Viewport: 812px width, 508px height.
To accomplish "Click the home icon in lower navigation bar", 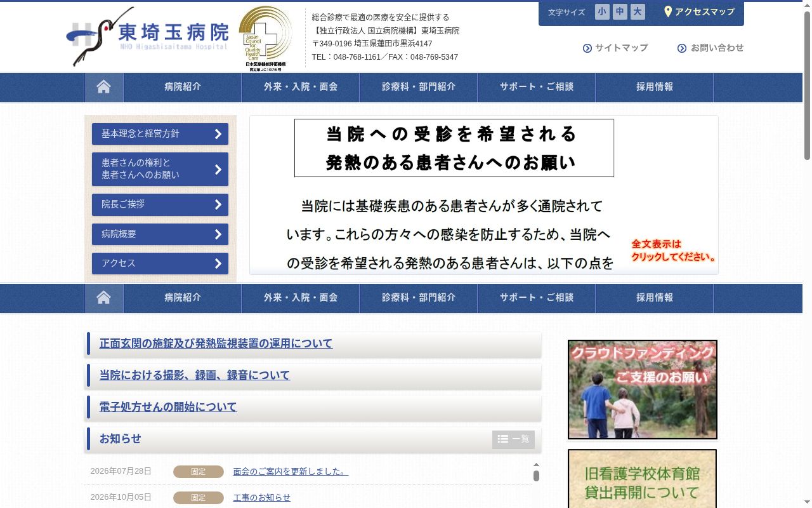I will (104, 298).
